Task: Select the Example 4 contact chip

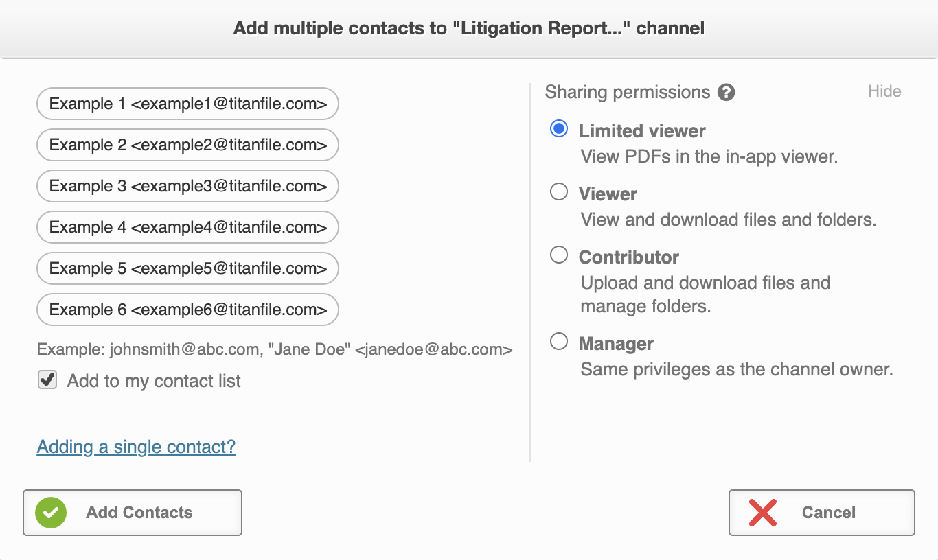Action: click(187, 227)
